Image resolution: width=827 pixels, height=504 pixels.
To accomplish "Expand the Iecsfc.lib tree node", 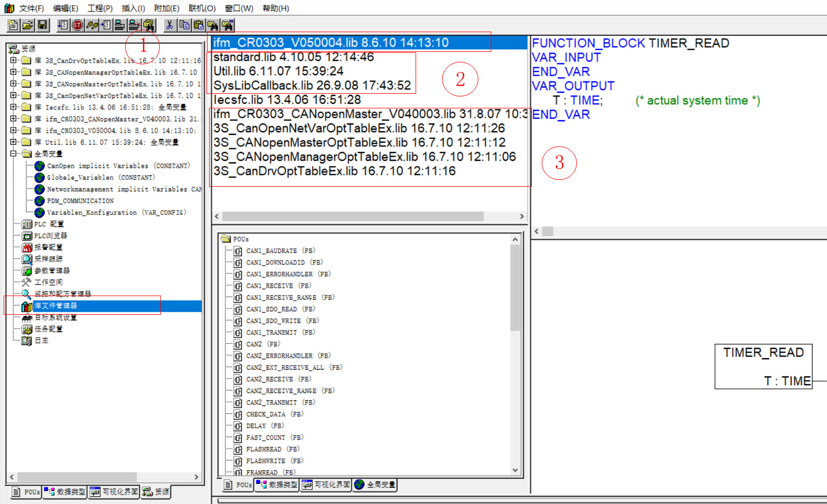I will click(13, 107).
